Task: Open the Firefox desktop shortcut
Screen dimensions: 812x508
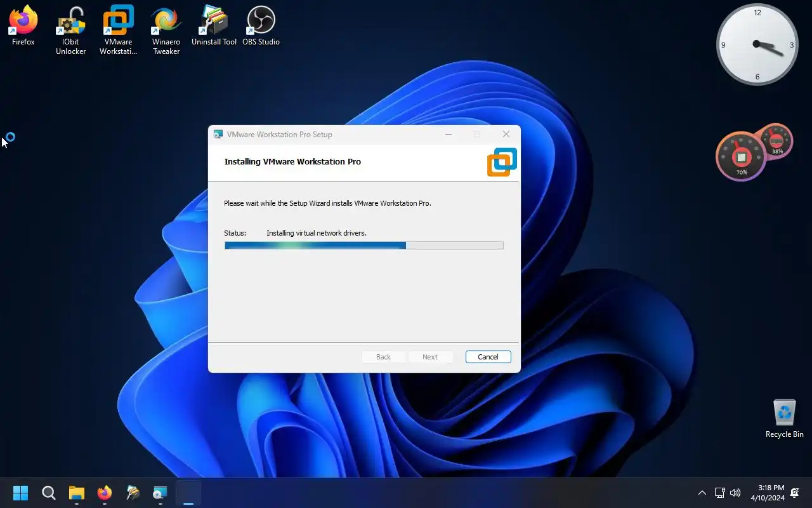Action: tap(23, 26)
